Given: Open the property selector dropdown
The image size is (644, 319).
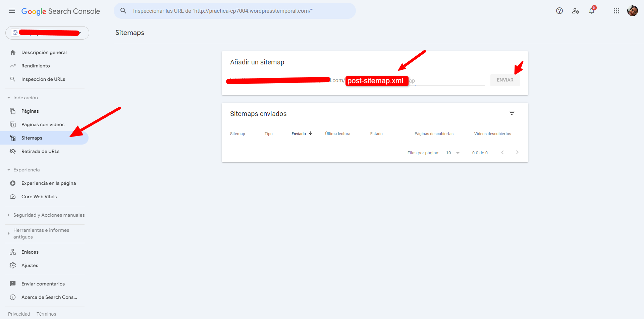Looking at the screenshot, I should pos(47,33).
